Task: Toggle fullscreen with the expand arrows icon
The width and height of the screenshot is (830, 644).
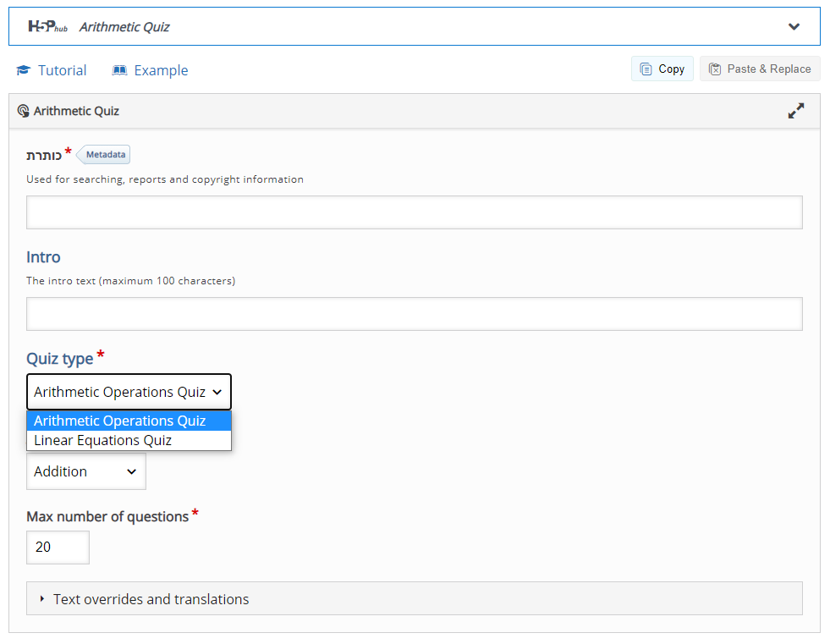Action: 796,111
